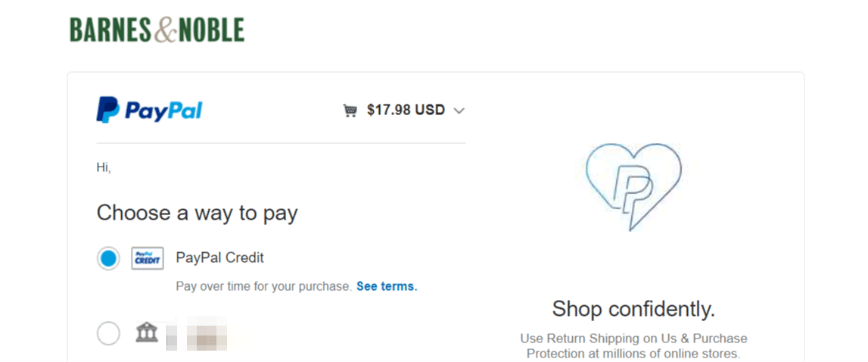Select the PayPal Credit radio button
The width and height of the screenshot is (868, 362).
coord(108,258)
